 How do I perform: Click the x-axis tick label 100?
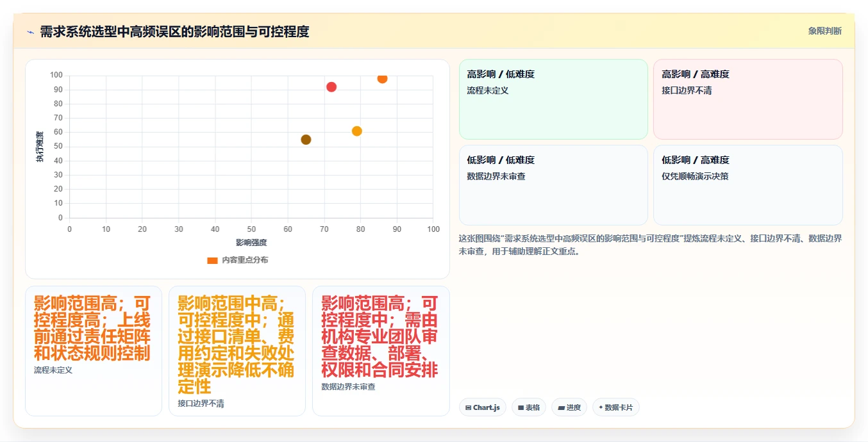pos(433,229)
